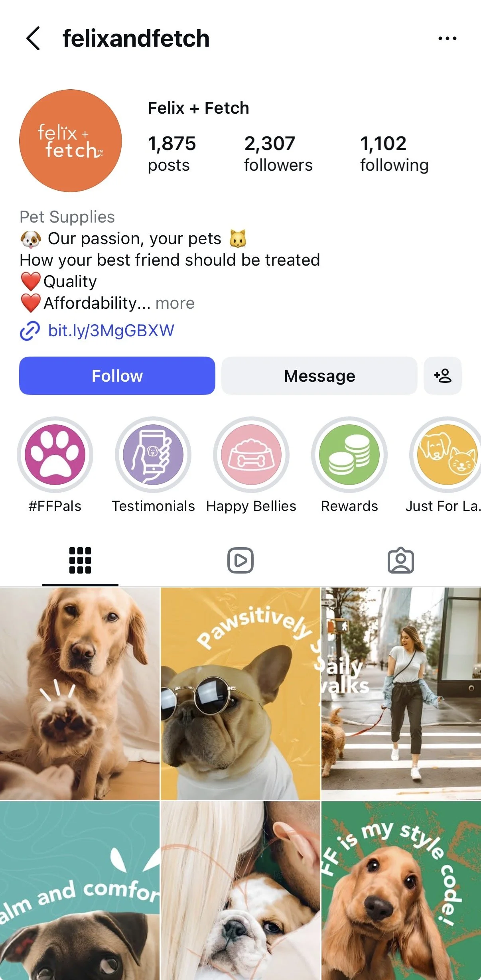Open the golden retriever paw post
This screenshot has height=980, width=481.
(80, 694)
